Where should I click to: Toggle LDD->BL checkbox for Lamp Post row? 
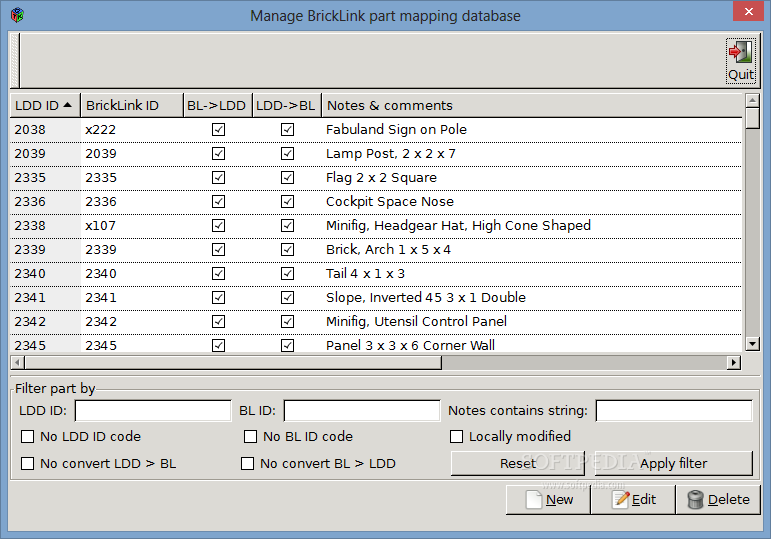288,153
